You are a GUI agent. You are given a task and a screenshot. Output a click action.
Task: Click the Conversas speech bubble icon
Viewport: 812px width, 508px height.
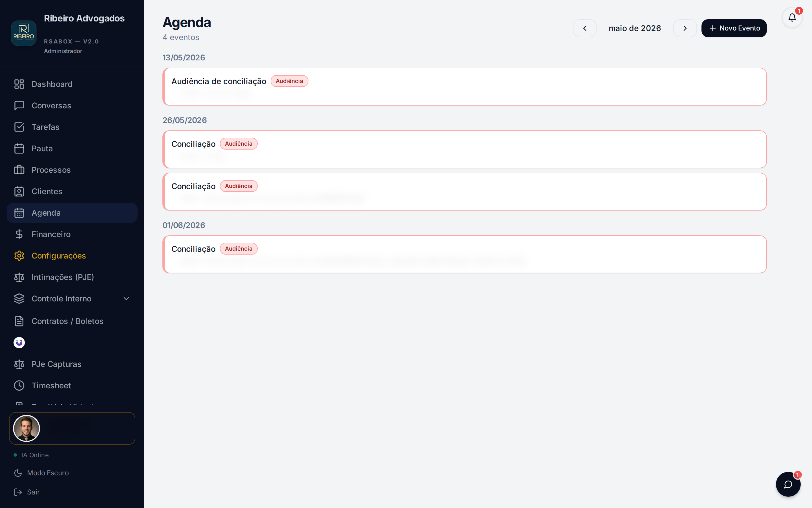[19, 106]
